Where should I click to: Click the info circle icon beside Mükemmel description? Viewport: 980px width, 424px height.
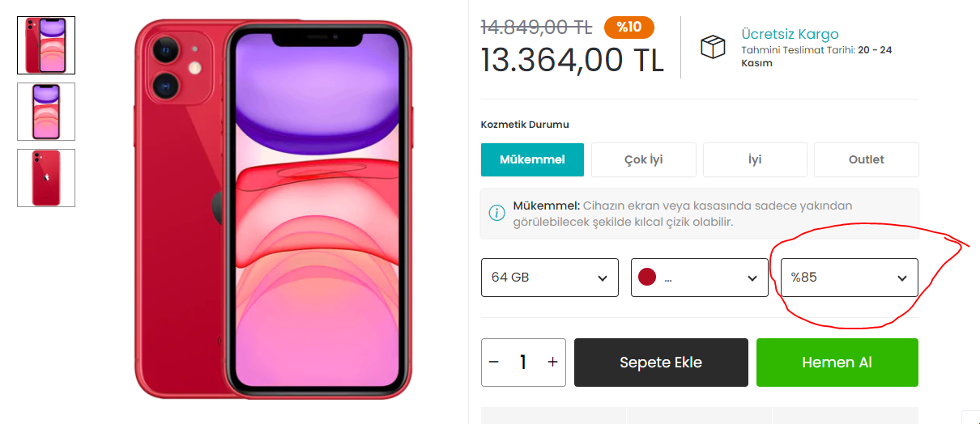coord(496,214)
